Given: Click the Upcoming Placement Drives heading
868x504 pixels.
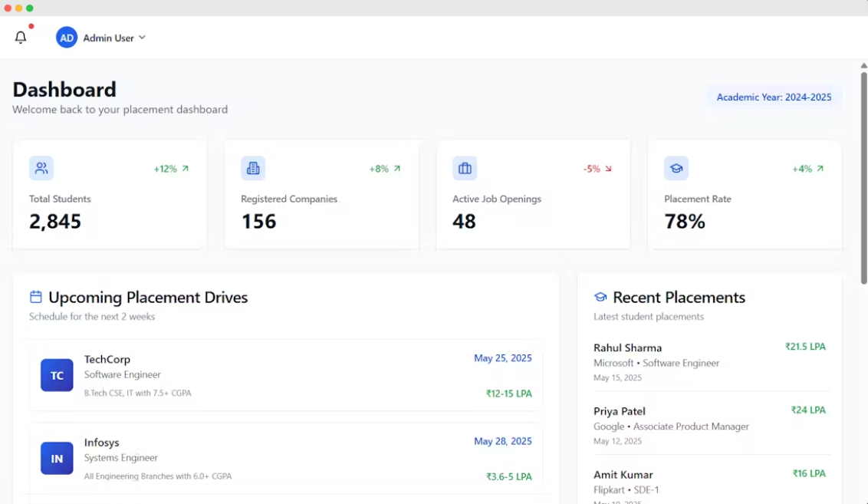Looking at the screenshot, I should (x=148, y=297).
